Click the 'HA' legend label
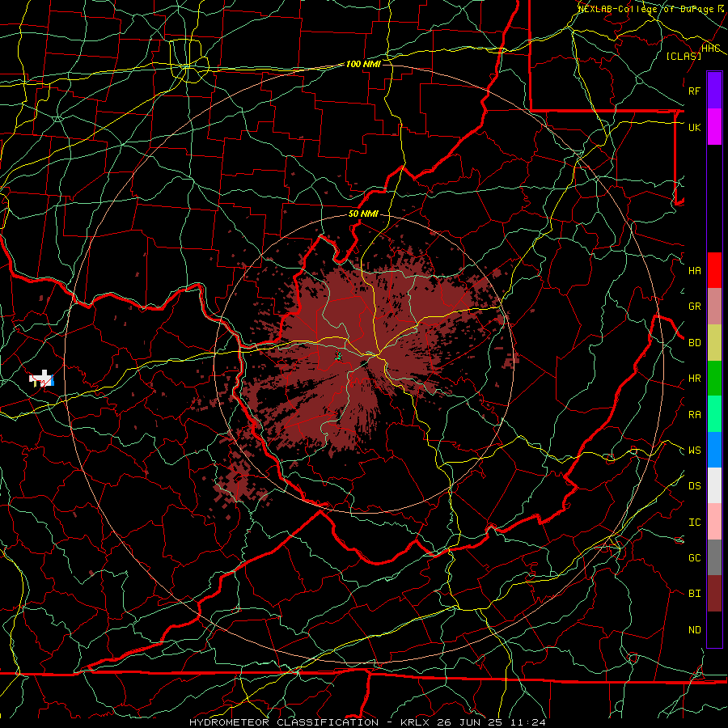This screenshot has width=728, height=728. [x=694, y=271]
